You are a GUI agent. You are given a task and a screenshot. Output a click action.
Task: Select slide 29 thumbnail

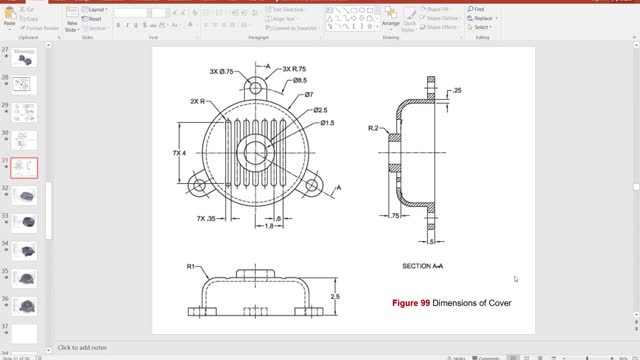pyautogui.click(x=24, y=113)
